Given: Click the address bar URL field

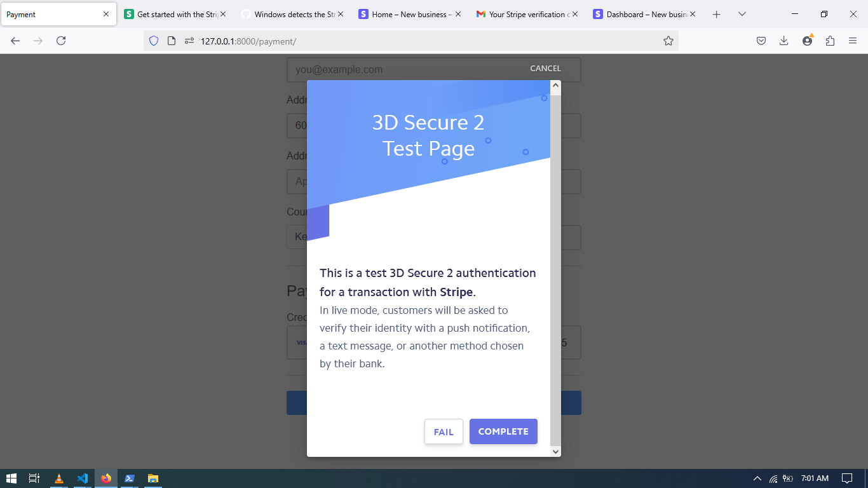Looking at the screenshot, I should (x=413, y=41).
